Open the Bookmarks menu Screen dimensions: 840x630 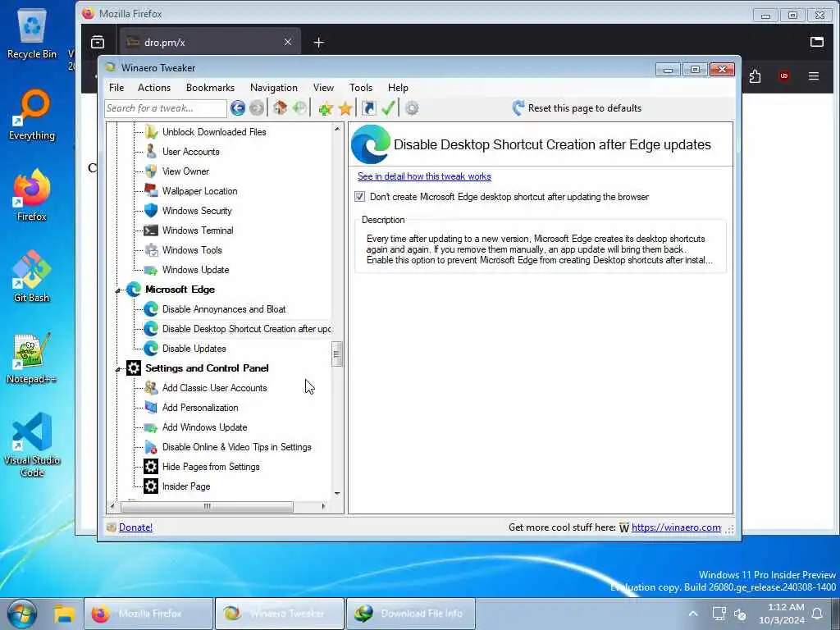(x=210, y=87)
